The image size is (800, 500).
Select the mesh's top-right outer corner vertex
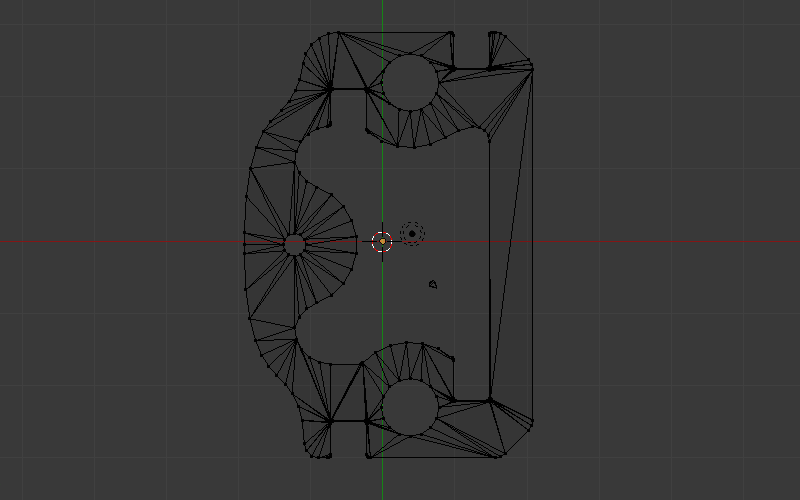[x=532, y=68]
